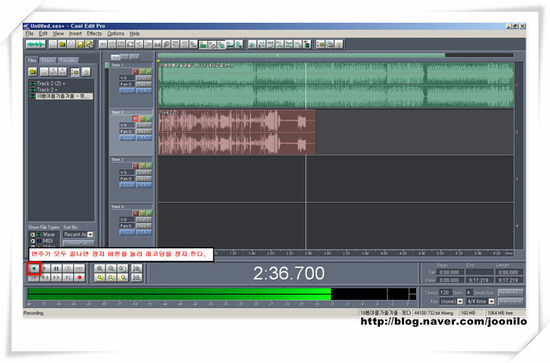Switch to waveform edit view icon

pos(35,44)
